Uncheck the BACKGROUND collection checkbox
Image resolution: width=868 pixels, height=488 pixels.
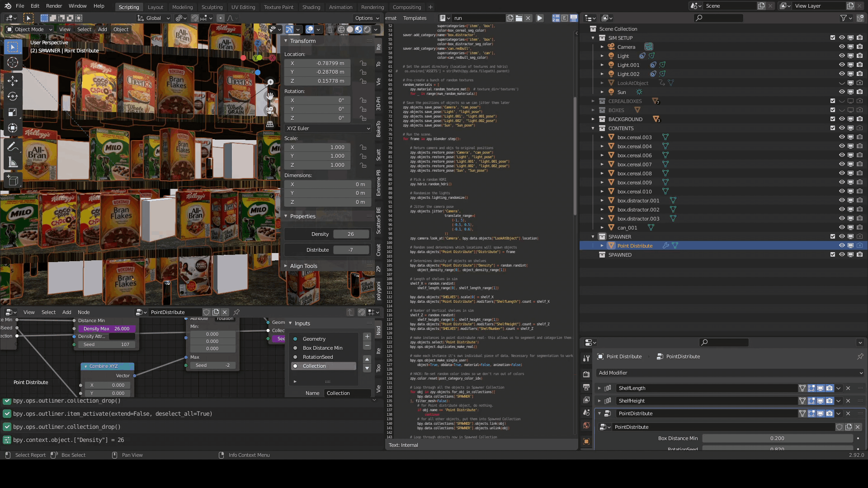[x=833, y=119]
